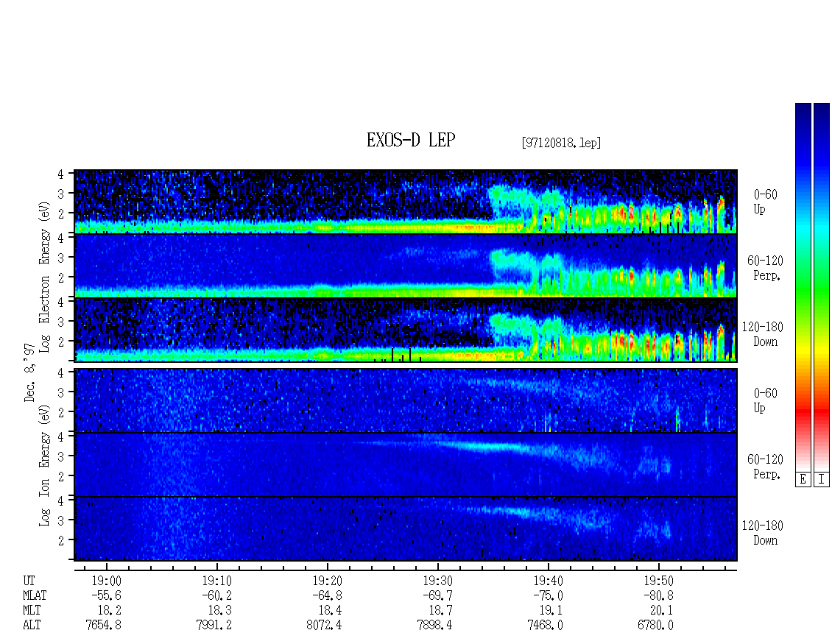Select the ion 60-120 Perp. spectrogram panel
This screenshot has width=832, height=644.
pos(406,464)
